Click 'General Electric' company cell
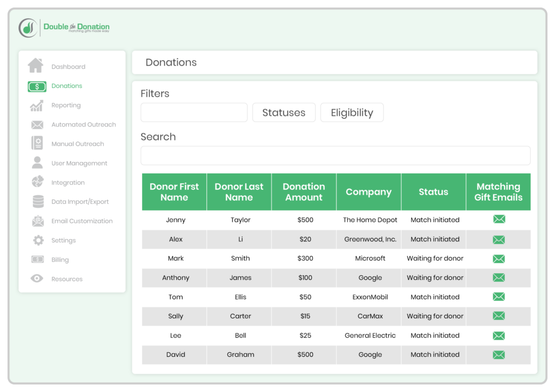Image resolution: width=555 pixels, height=392 pixels. pyautogui.click(x=370, y=336)
